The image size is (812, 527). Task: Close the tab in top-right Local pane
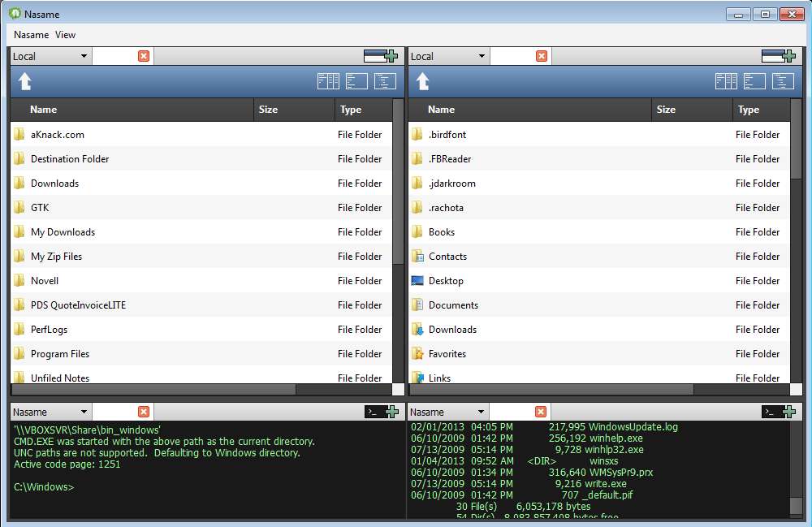tap(541, 56)
